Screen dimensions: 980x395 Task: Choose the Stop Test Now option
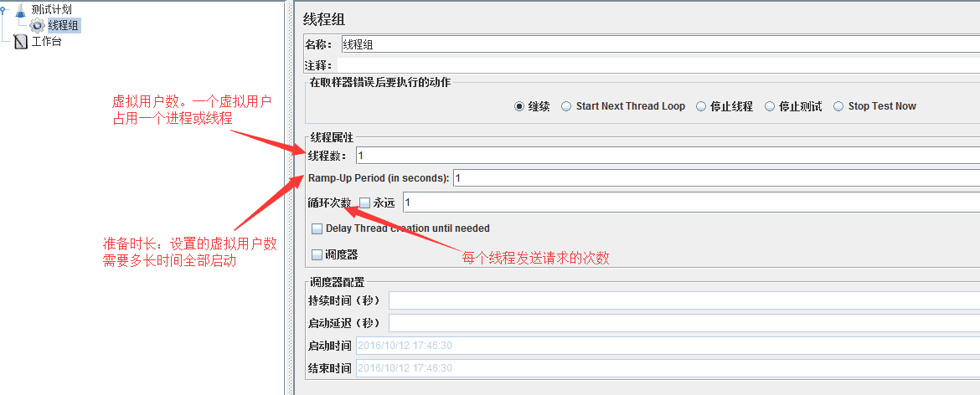[x=838, y=106]
